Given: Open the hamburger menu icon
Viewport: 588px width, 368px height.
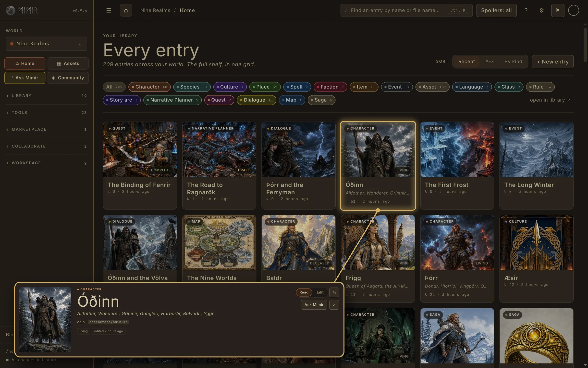Looking at the screenshot, I should (x=109, y=10).
